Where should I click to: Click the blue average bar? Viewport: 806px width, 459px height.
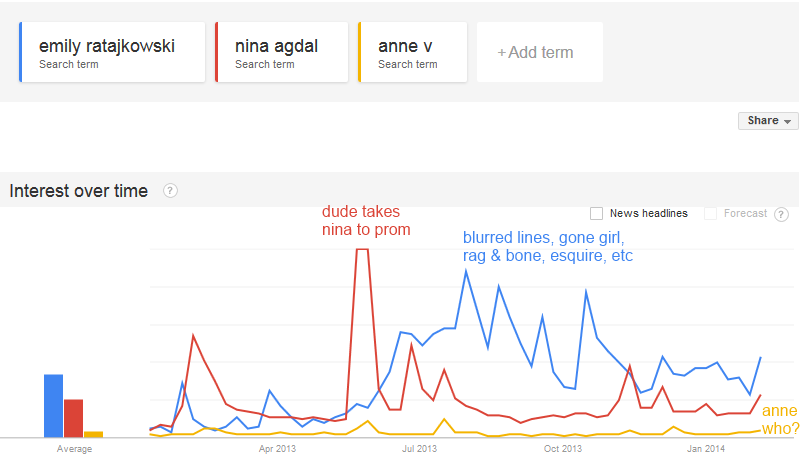click(53, 406)
